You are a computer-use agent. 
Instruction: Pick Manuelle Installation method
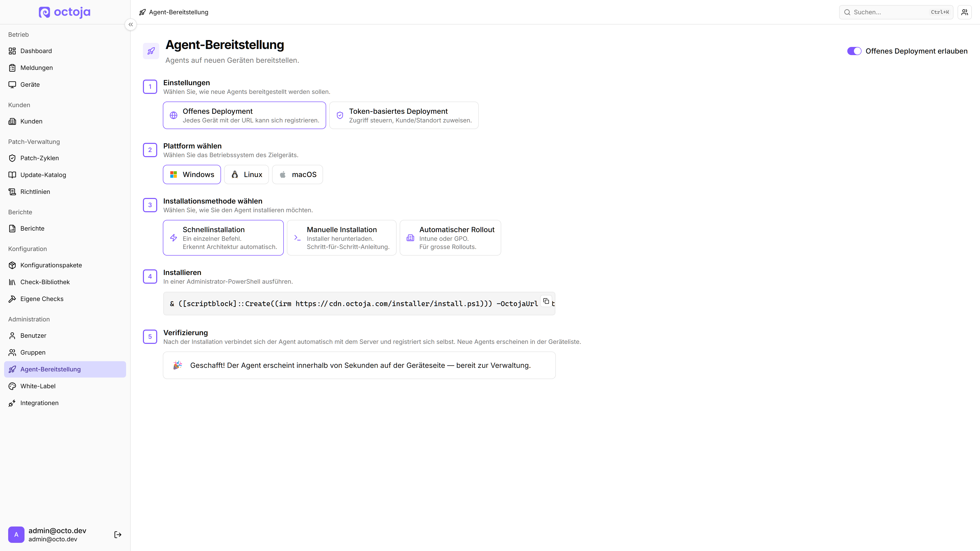coord(341,238)
